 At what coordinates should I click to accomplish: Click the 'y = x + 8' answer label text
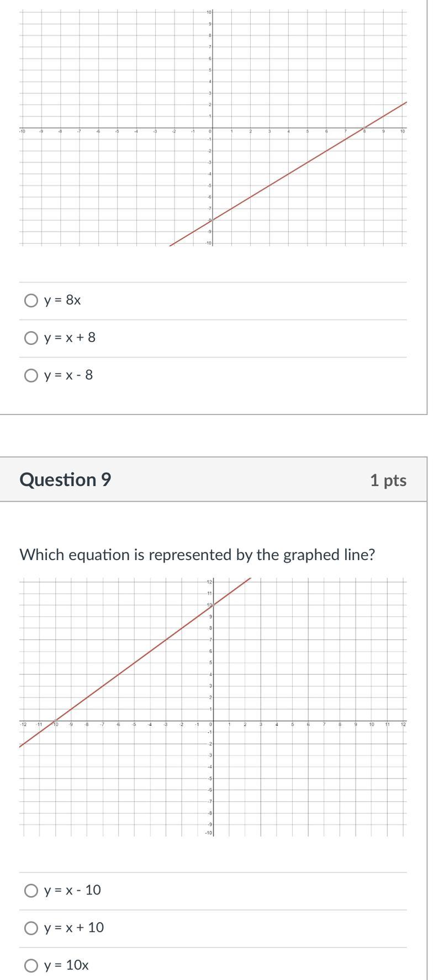click(70, 338)
